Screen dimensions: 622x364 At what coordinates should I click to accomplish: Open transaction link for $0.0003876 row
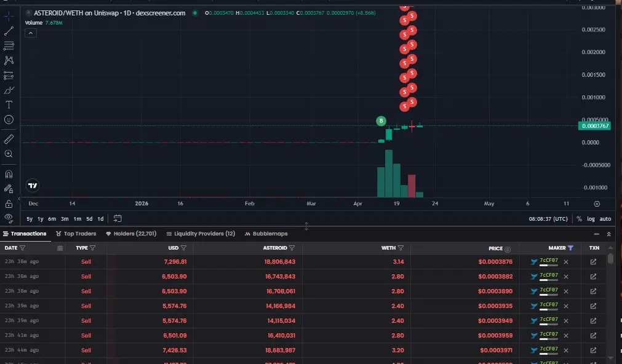(593, 262)
